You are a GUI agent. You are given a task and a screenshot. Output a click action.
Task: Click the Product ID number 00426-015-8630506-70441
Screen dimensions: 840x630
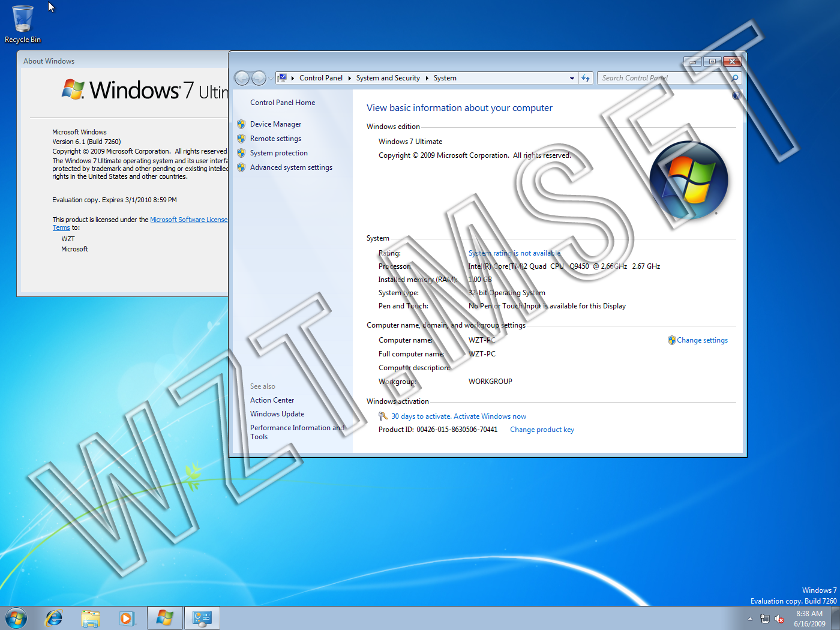457,430
